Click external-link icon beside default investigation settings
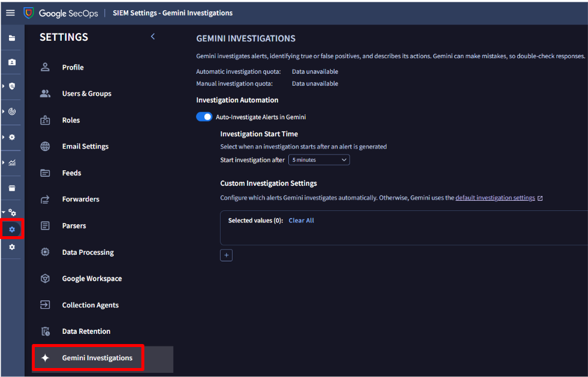The height and width of the screenshot is (377, 588). tap(540, 198)
